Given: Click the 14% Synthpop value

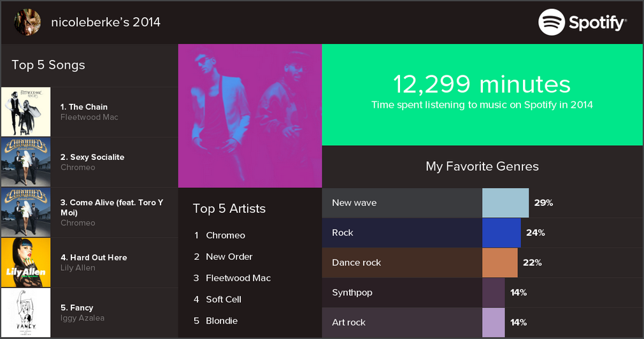Looking at the screenshot, I should (519, 292).
